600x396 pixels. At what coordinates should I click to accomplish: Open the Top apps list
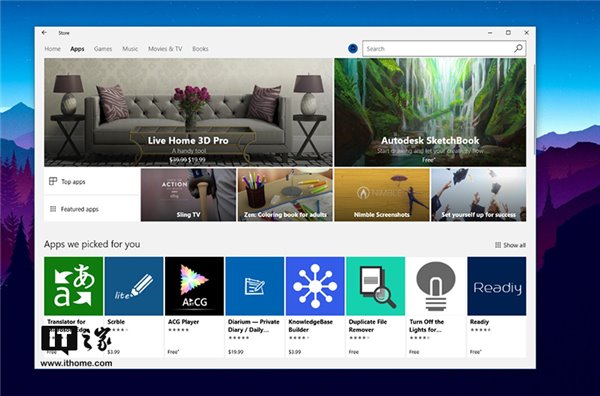tap(92, 181)
